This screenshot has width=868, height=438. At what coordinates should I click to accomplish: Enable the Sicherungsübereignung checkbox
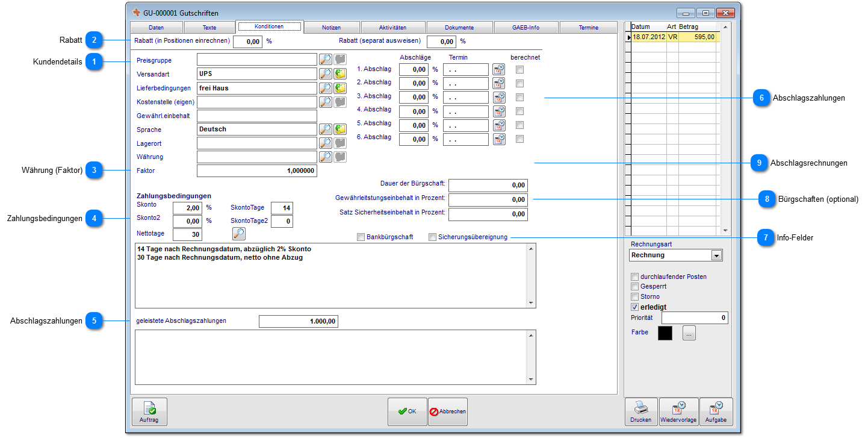coord(432,237)
